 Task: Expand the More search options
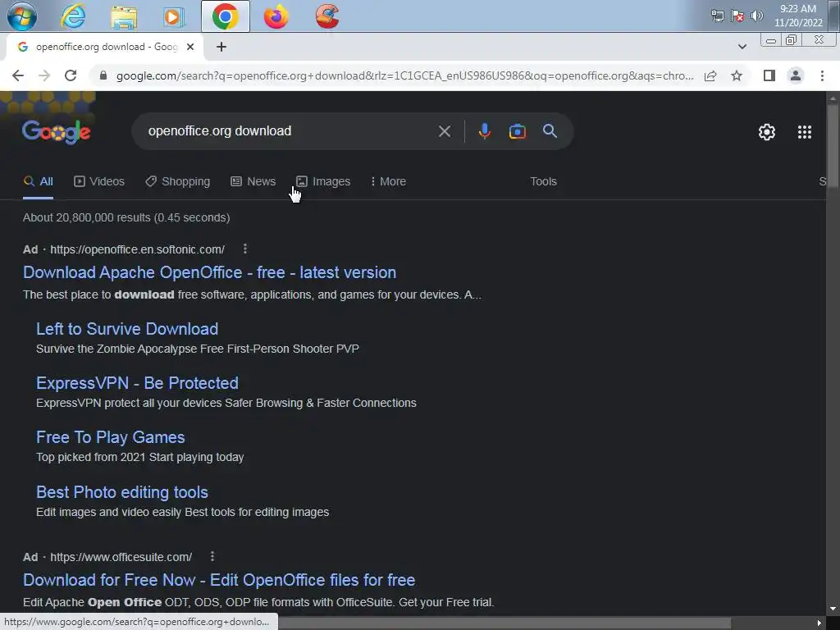[x=388, y=181]
